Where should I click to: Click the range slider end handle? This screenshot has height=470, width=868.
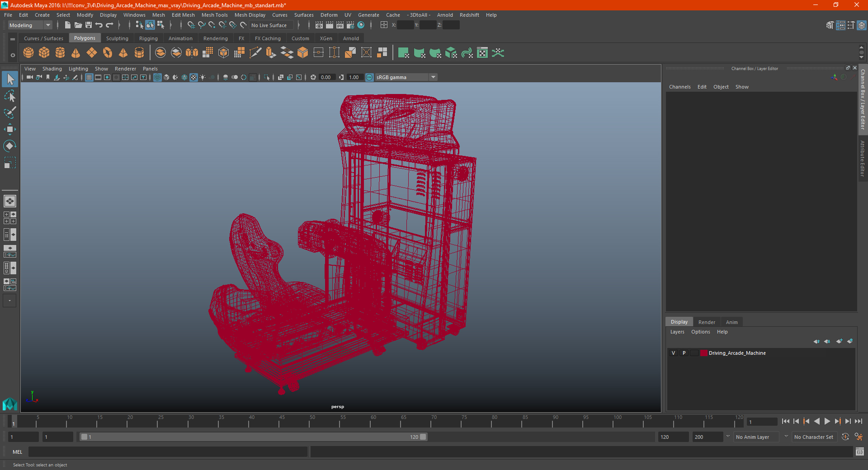click(x=423, y=437)
